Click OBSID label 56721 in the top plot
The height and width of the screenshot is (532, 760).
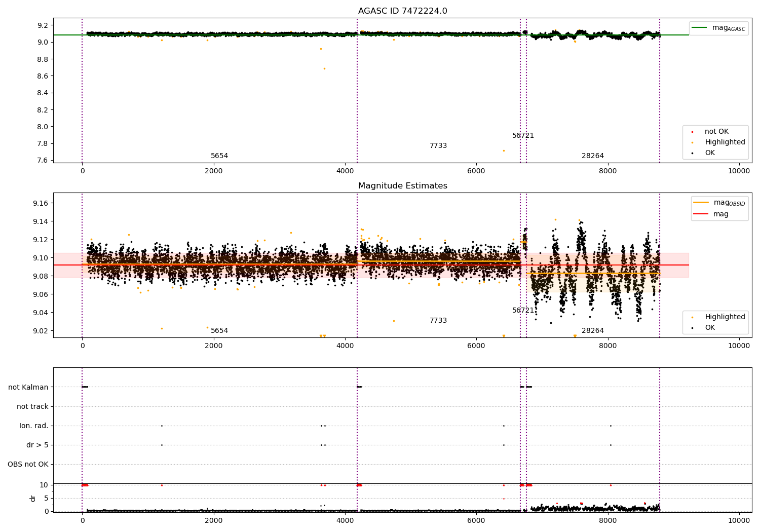click(523, 136)
